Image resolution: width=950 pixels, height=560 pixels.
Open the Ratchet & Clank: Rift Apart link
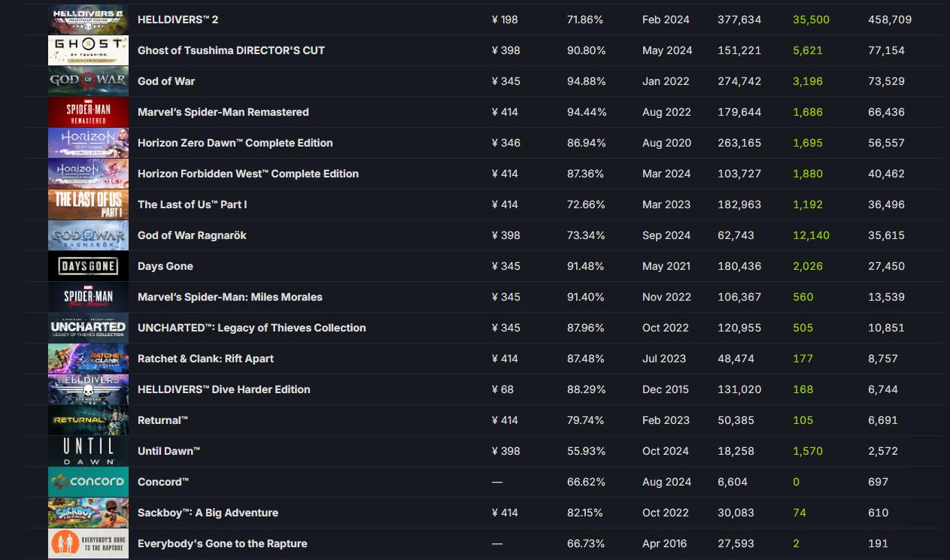point(205,359)
